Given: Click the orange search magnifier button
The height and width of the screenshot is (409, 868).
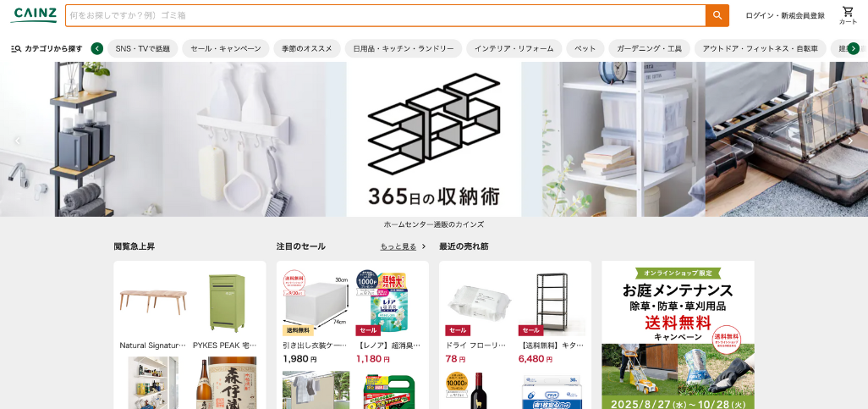Looking at the screenshot, I should click(717, 15).
